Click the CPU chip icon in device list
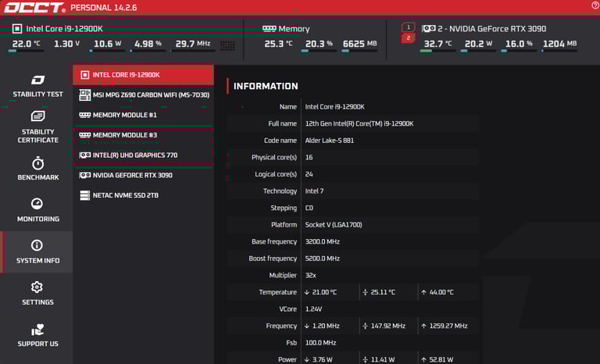Image resolution: width=600 pixels, height=364 pixels. 84,75
